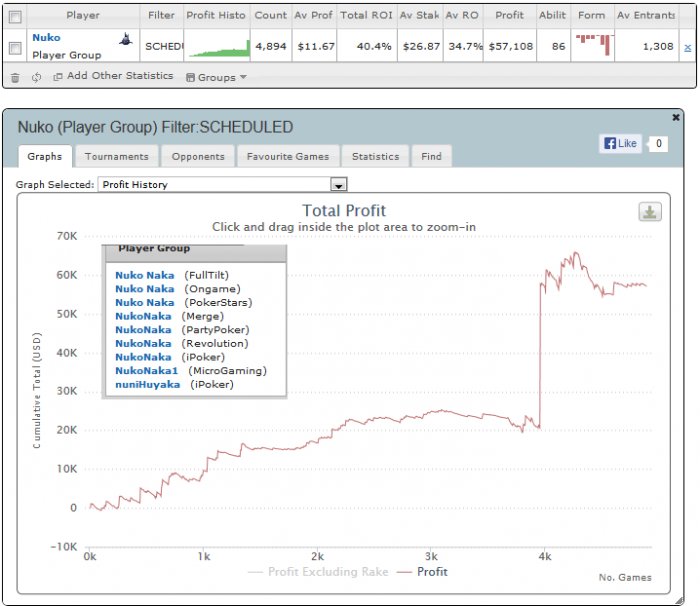Remove the Nuko row with the X icon

[x=688, y=48]
